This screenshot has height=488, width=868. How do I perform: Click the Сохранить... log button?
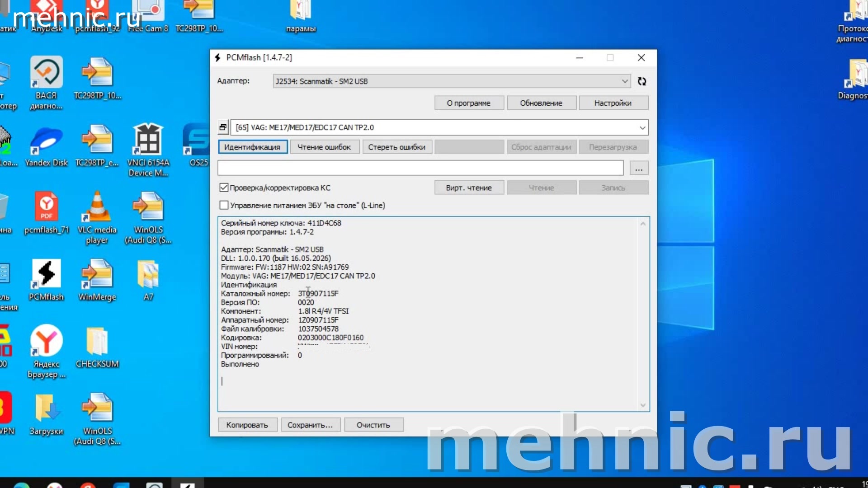point(311,425)
